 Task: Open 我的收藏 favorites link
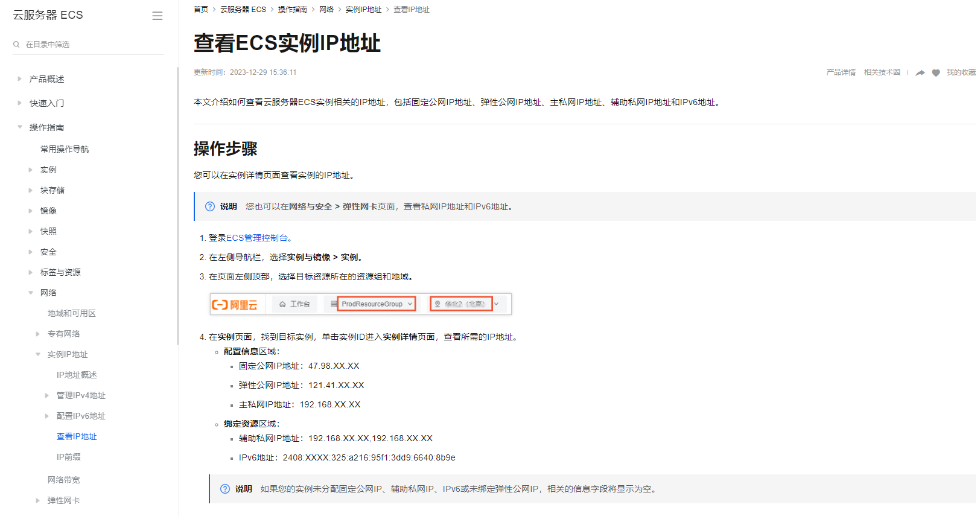(961, 72)
